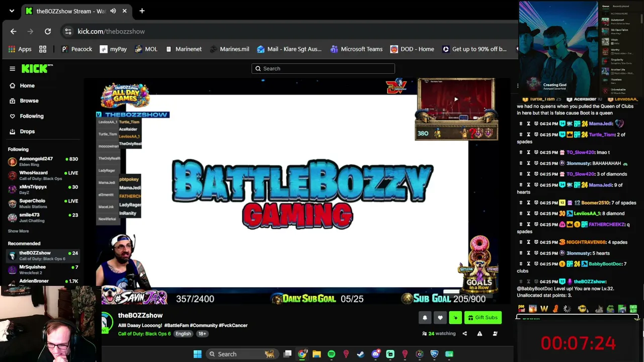Open the Windows Start menu

point(198,354)
